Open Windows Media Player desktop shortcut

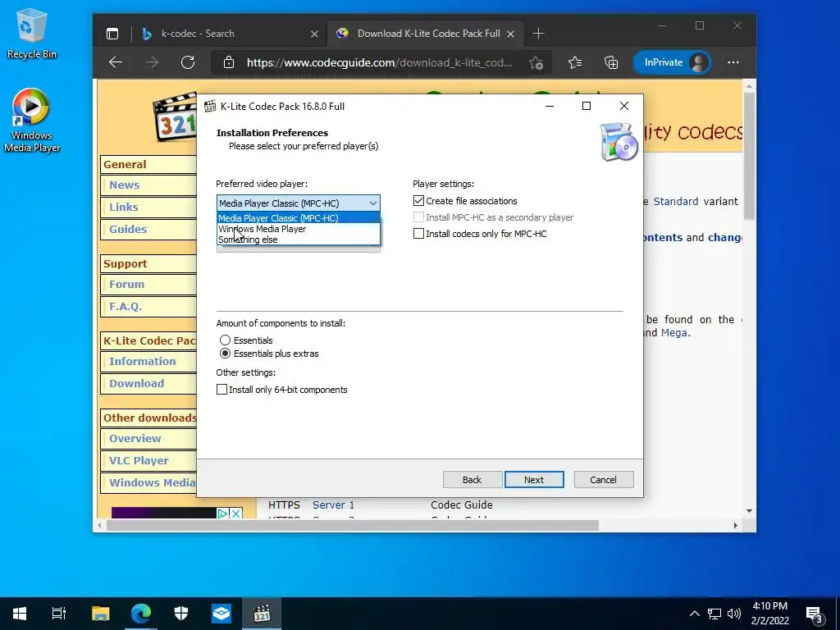click(x=32, y=121)
